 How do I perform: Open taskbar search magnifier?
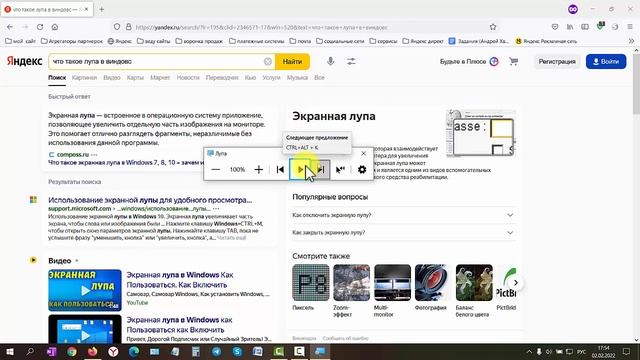tap(30, 351)
